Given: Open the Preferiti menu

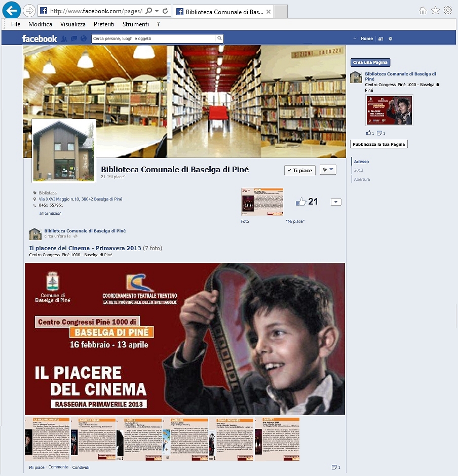Looking at the screenshot, I should [104, 24].
